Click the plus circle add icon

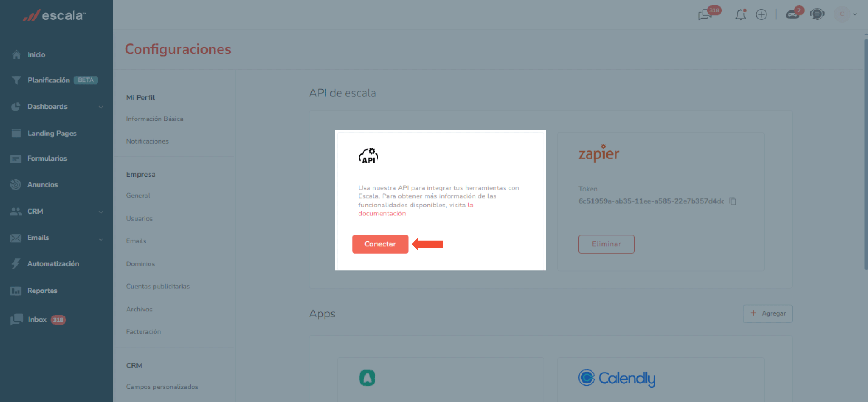pos(761,14)
